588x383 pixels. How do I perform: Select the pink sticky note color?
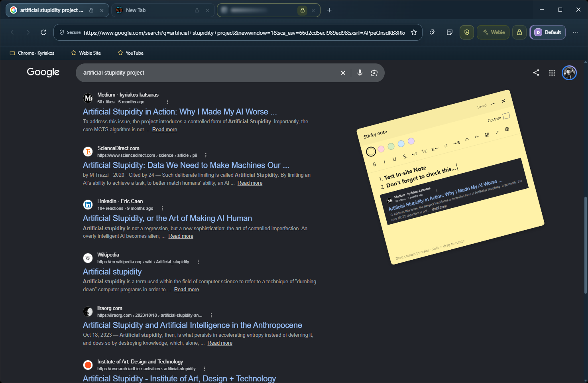381,149
